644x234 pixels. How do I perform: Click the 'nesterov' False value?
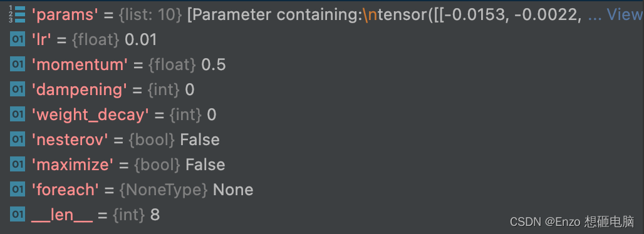pos(200,140)
